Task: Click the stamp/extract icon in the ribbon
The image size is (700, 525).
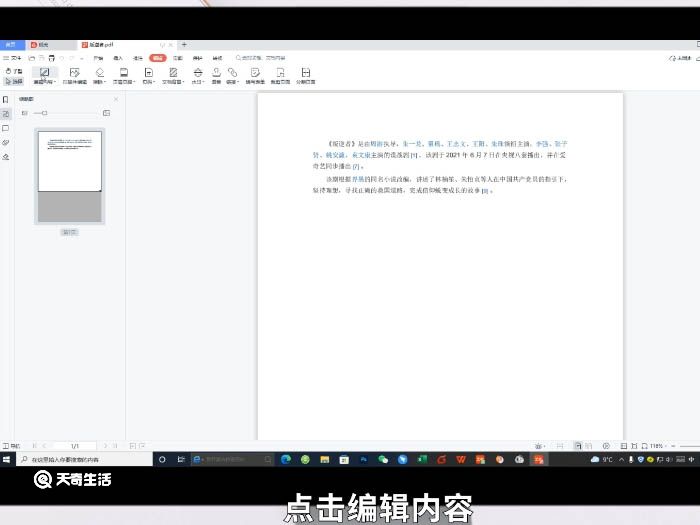Action: tap(216, 72)
